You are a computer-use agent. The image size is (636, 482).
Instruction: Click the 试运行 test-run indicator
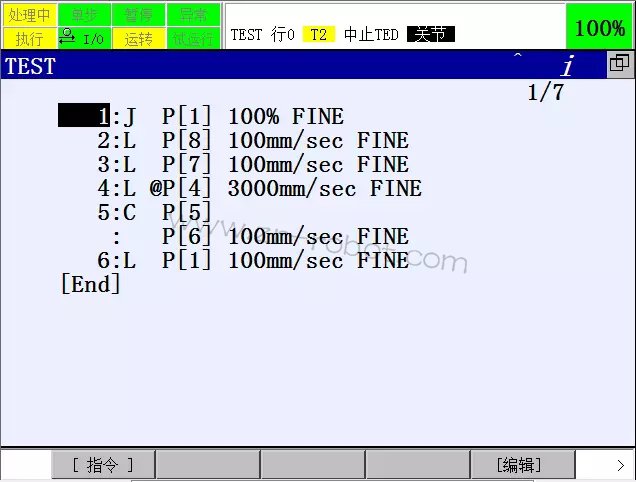tap(193, 38)
